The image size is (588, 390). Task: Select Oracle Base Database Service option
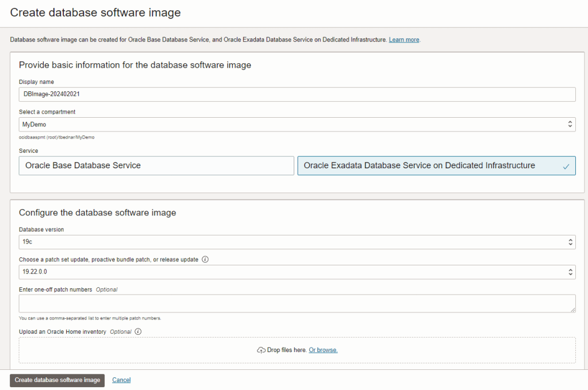click(x=156, y=165)
